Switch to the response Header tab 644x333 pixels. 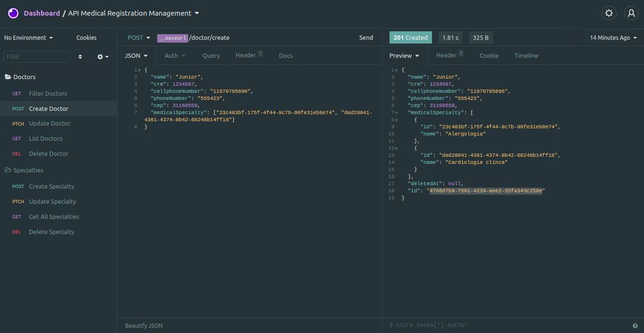click(450, 55)
